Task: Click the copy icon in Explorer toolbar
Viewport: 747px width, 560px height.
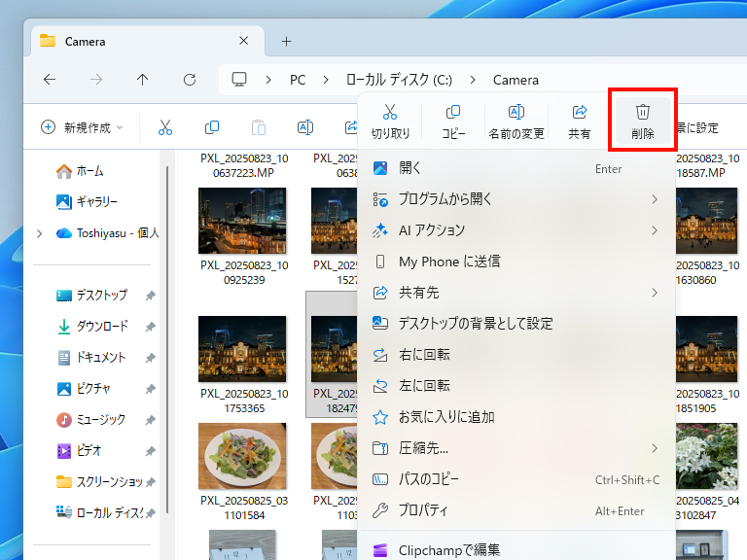Action: pos(211,127)
